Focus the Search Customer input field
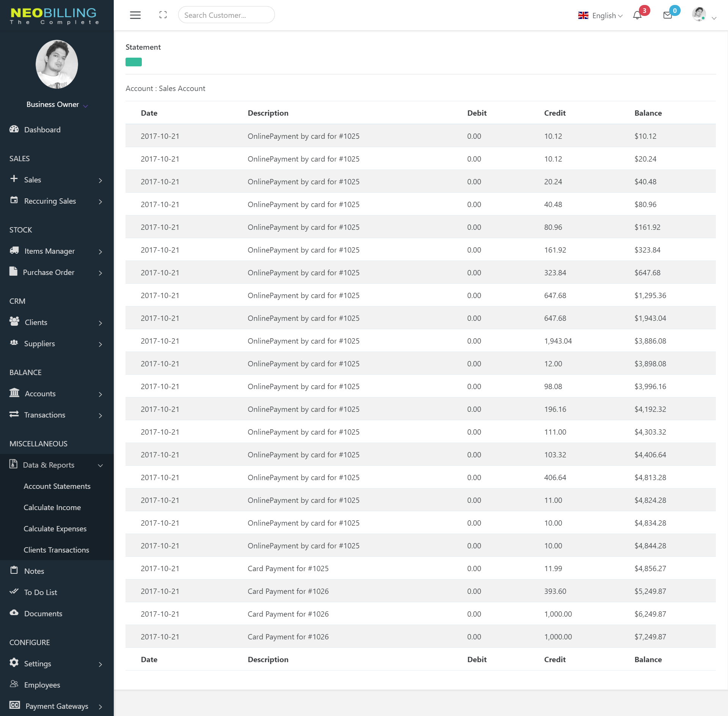 point(226,15)
